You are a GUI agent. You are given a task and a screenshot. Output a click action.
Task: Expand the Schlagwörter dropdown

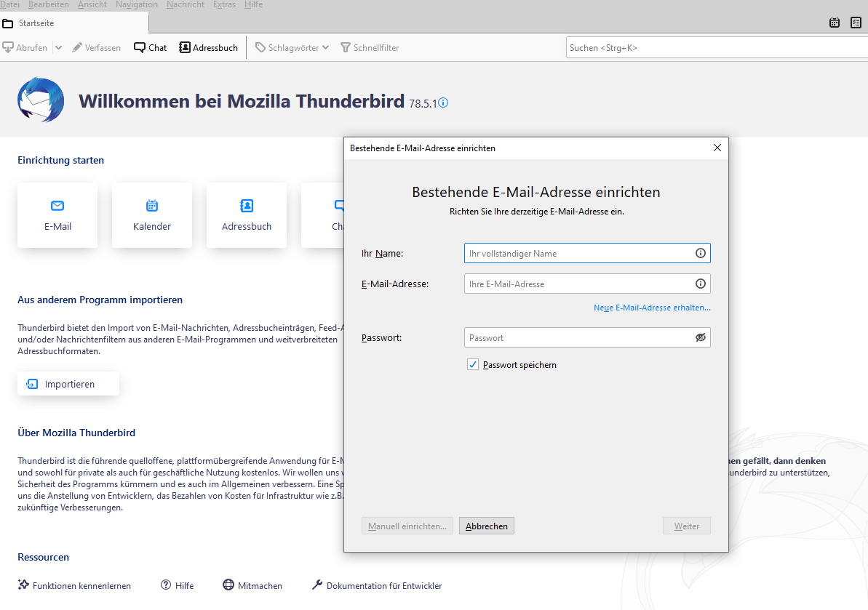coord(292,47)
